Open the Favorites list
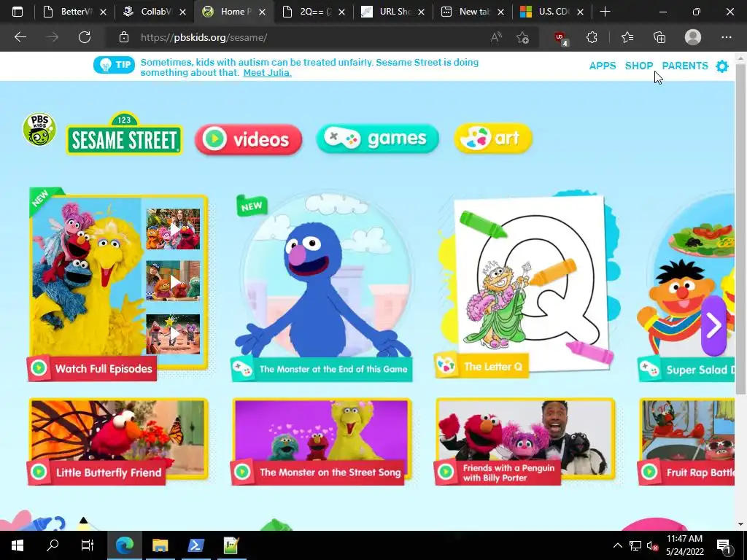The height and width of the screenshot is (560, 747). (627, 37)
